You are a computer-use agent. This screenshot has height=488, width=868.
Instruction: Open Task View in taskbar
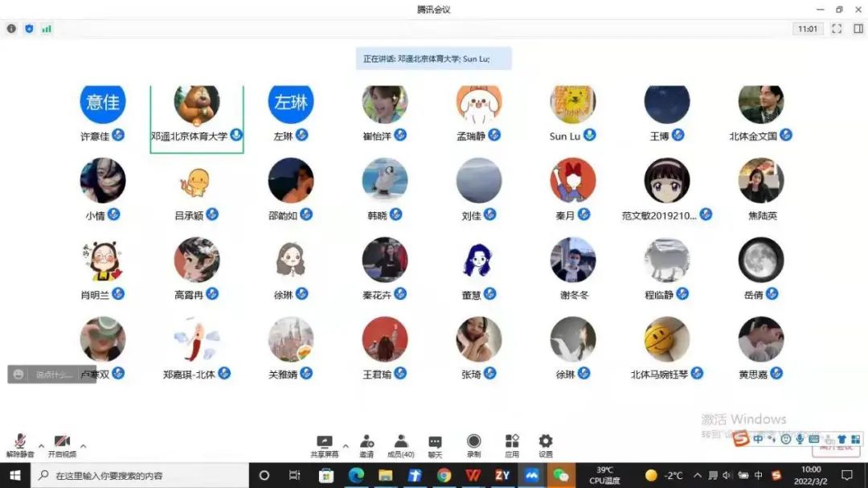pyautogui.click(x=294, y=475)
